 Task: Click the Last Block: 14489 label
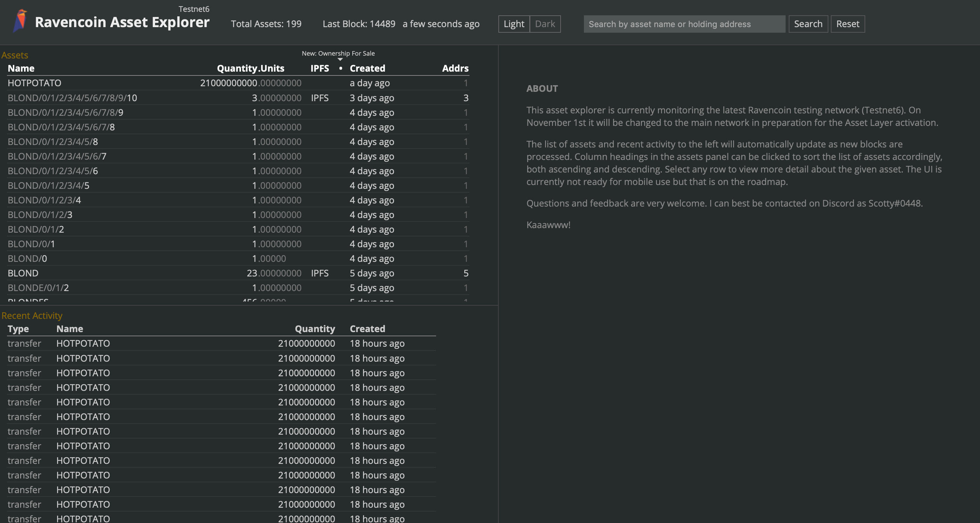tap(359, 24)
